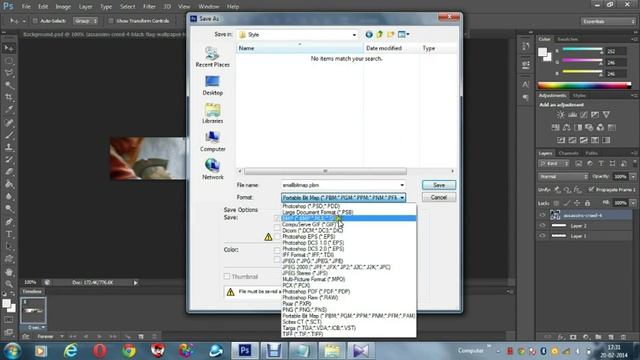The height and width of the screenshot is (360, 640).
Task: Open Libraries in Save As sidebar
Action: click(212, 113)
